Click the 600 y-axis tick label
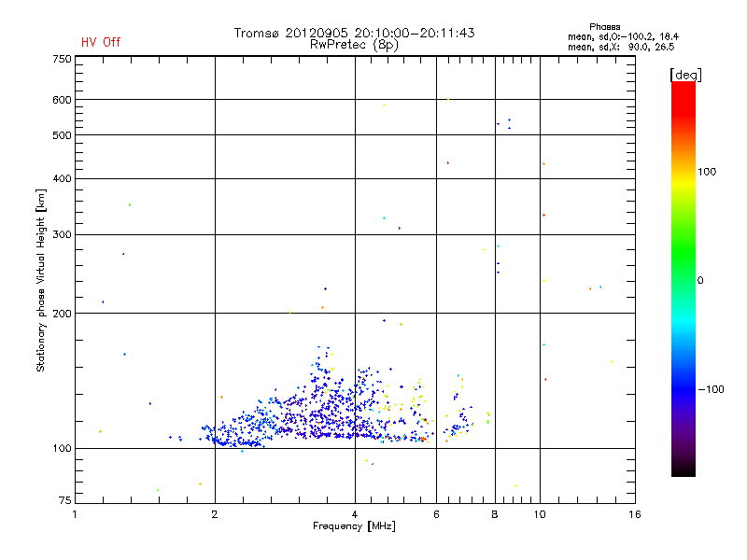 [x=62, y=100]
